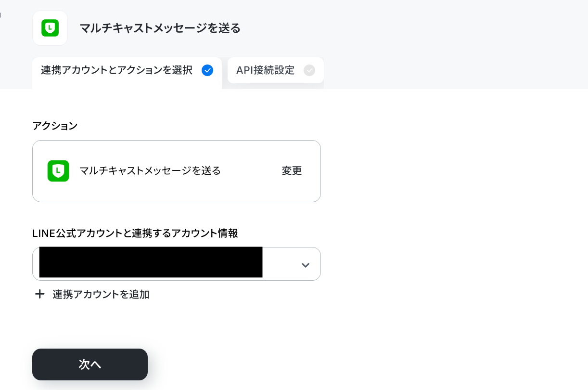This screenshot has width=588, height=390.
Task: Switch to the 連携アカウントとアクションを選択 tab
Action: (127, 73)
